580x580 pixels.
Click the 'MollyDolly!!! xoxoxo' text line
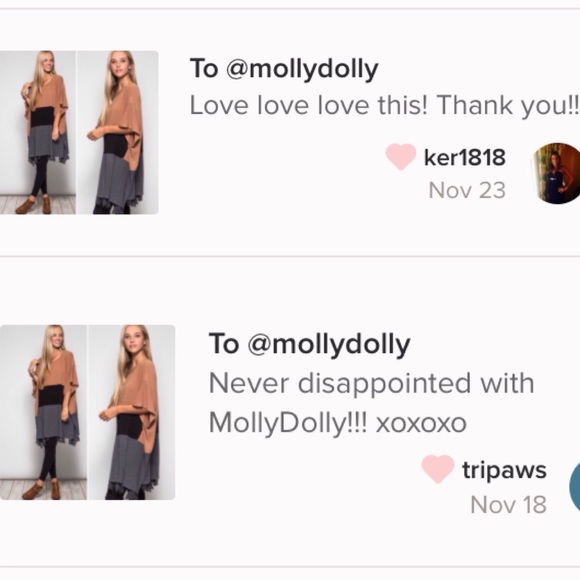click(337, 423)
